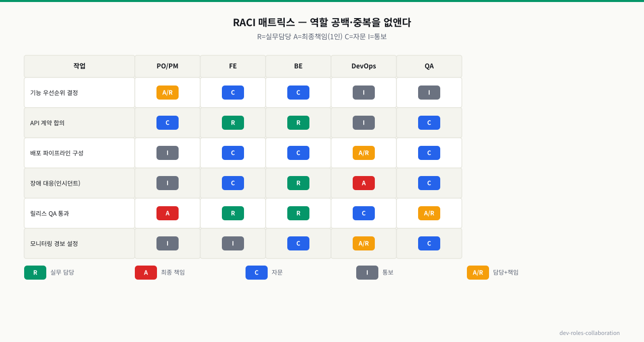The width and height of the screenshot is (644, 342).
Task: Click gray I legend swatch for 통보
Action: pos(367,273)
